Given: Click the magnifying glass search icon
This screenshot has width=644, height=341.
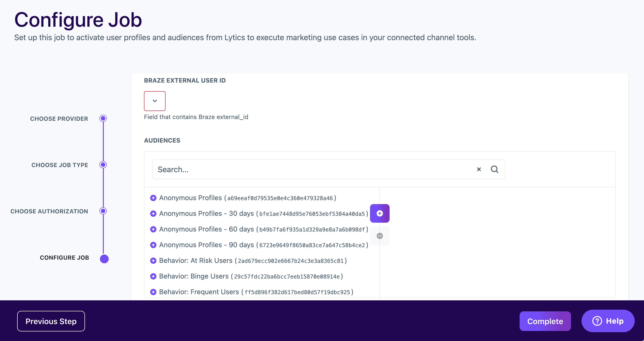Looking at the screenshot, I should click(x=494, y=169).
